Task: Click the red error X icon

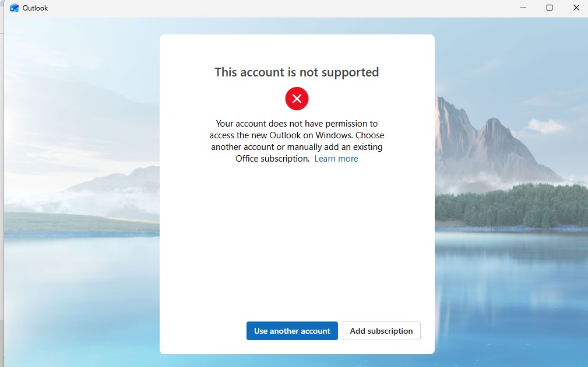Action: [297, 99]
